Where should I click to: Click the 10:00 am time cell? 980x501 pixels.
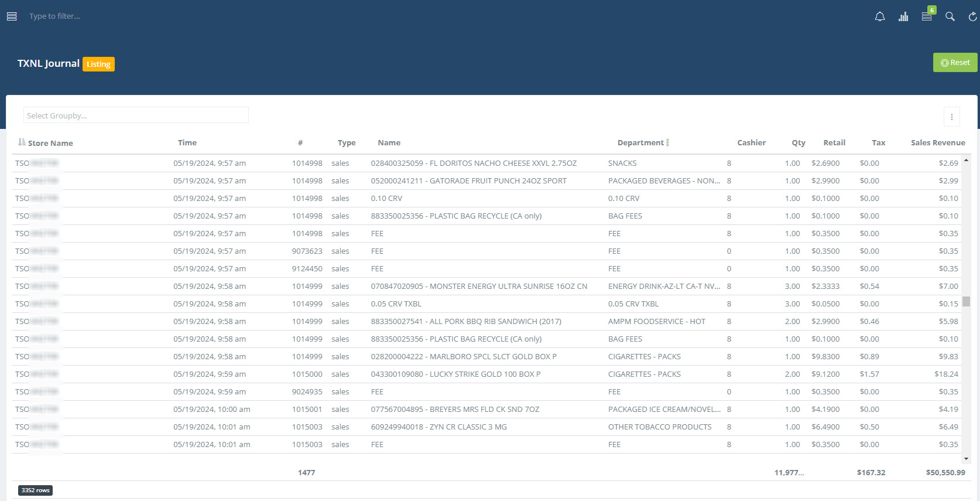(x=211, y=409)
